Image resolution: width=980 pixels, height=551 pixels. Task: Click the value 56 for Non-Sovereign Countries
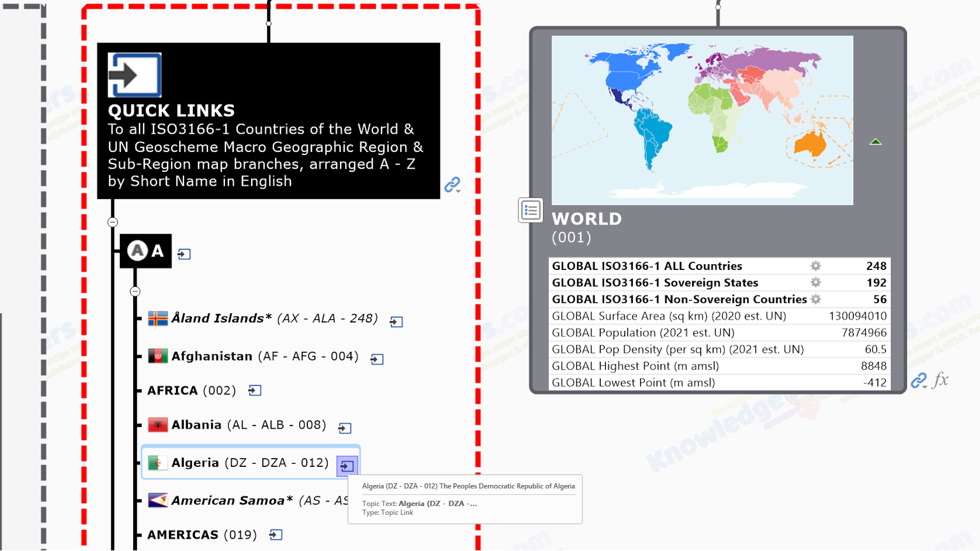(x=880, y=299)
